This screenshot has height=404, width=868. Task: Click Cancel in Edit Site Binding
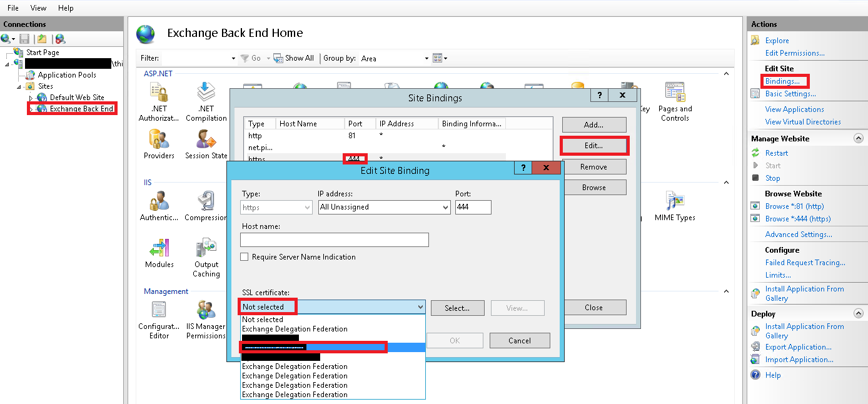tap(520, 341)
